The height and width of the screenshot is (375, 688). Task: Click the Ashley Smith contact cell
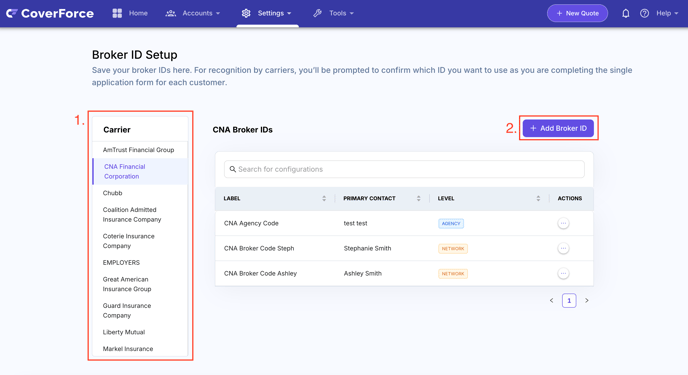pyautogui.click(x=362, y=273)
